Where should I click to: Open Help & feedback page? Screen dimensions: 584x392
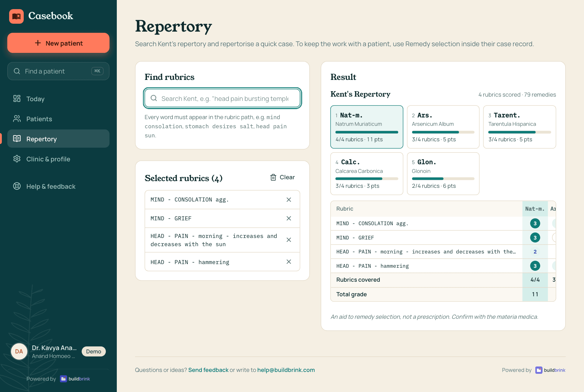pos(58,186)
